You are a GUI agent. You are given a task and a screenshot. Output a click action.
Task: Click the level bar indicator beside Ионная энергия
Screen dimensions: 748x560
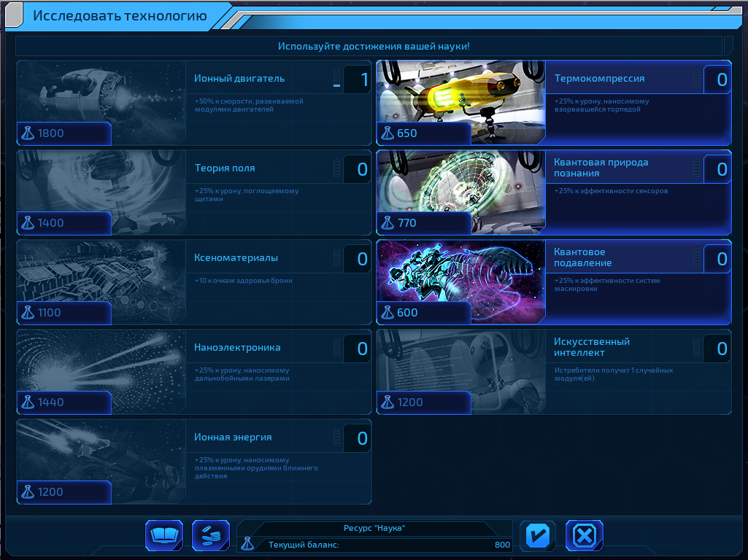[x=336, y=437]
